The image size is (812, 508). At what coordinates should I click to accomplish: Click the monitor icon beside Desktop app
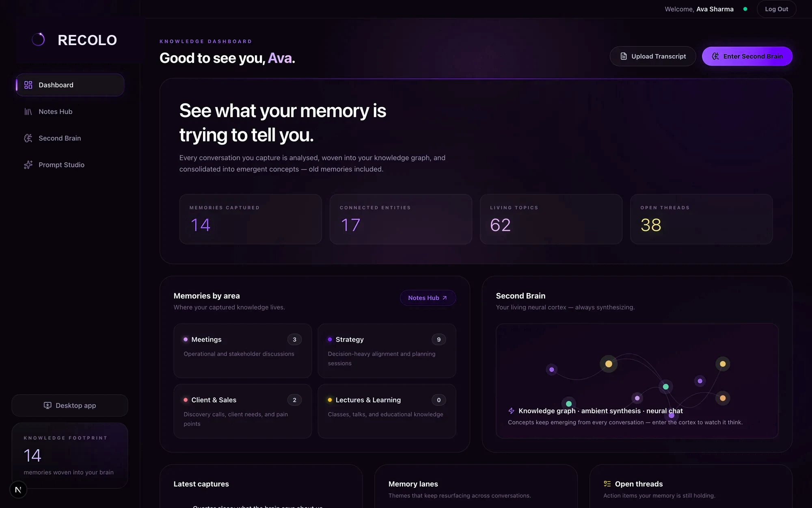[48, 406]
